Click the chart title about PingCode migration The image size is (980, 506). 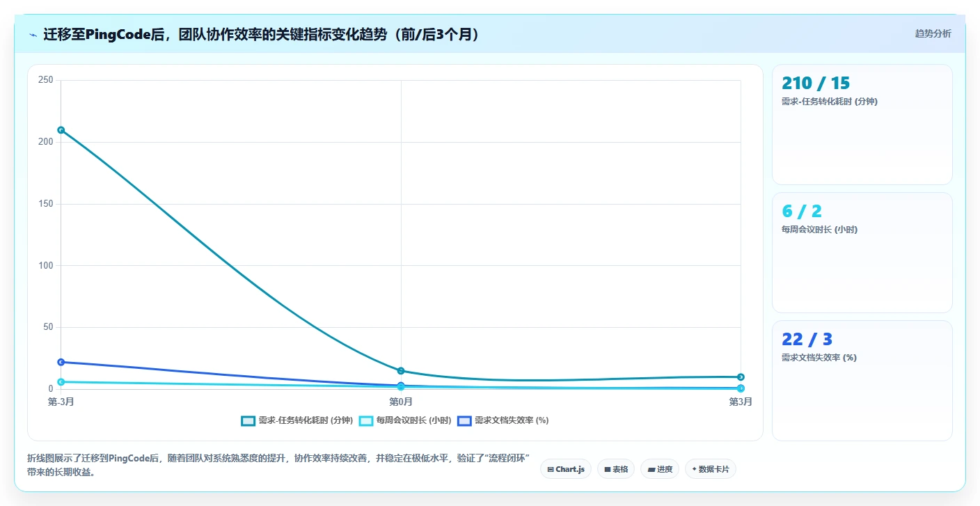[x=262, y=35]
